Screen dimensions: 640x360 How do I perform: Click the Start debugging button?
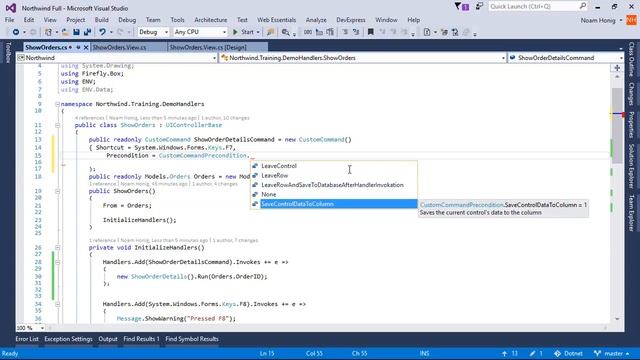click(x=243, y=32)
